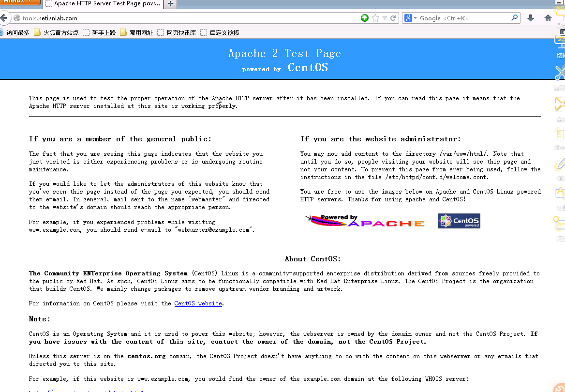Click the 'About CentOS:' heading

click(x=313, y=259)
